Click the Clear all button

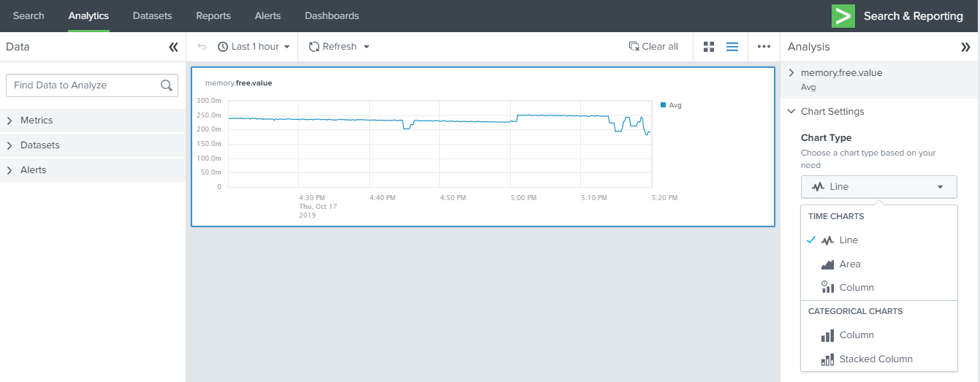click(653, 47)
